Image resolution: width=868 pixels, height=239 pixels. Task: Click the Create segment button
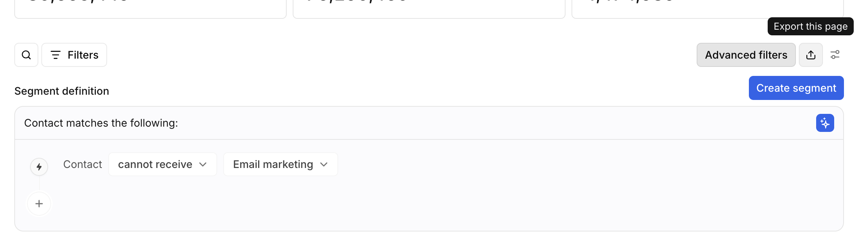[x=796, y=88]
